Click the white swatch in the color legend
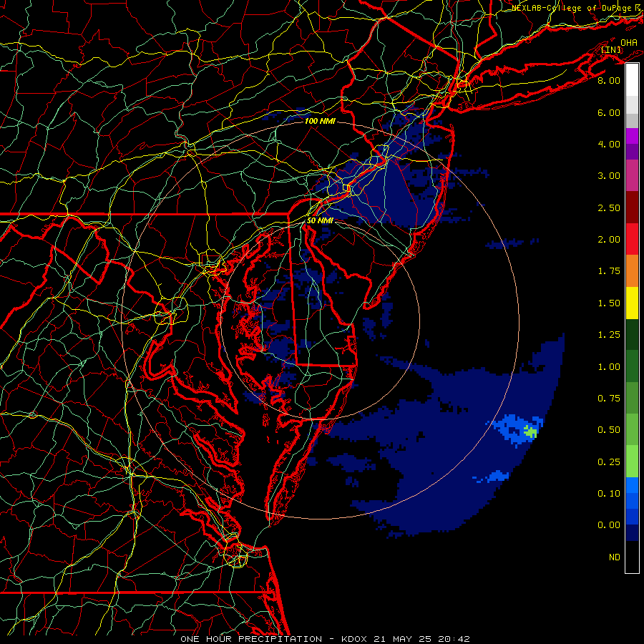 coord(632,80)
